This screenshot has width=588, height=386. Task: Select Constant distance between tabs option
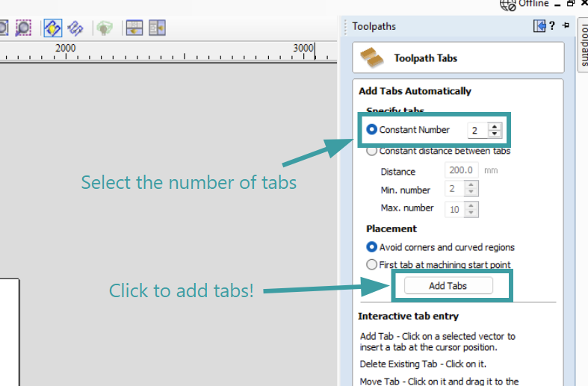pyautogui.click(x=371, y=151)
